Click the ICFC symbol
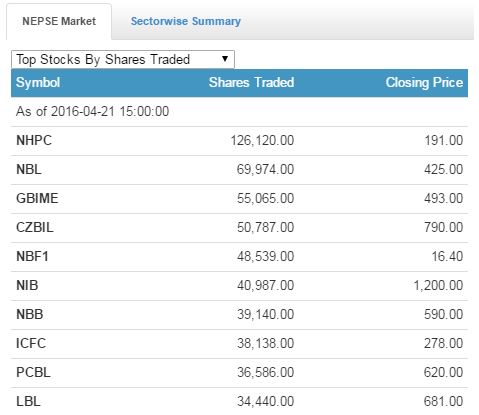 click(31, 343)
